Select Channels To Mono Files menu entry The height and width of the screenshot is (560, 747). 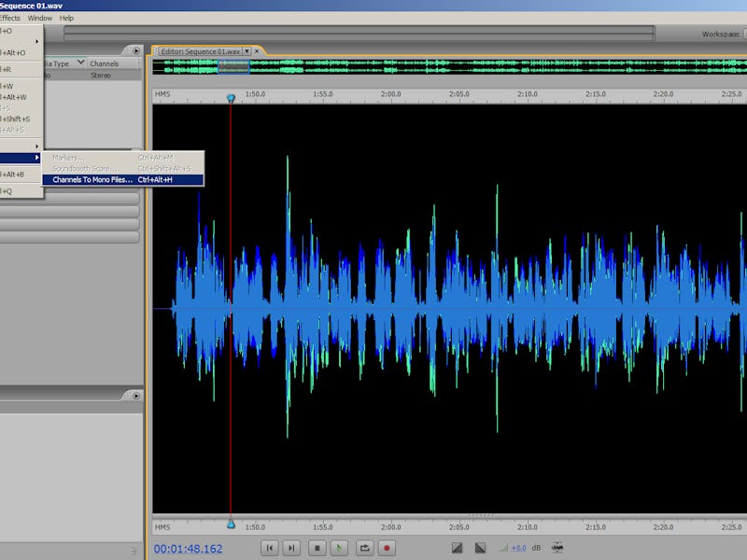click(x=92, y=179)
